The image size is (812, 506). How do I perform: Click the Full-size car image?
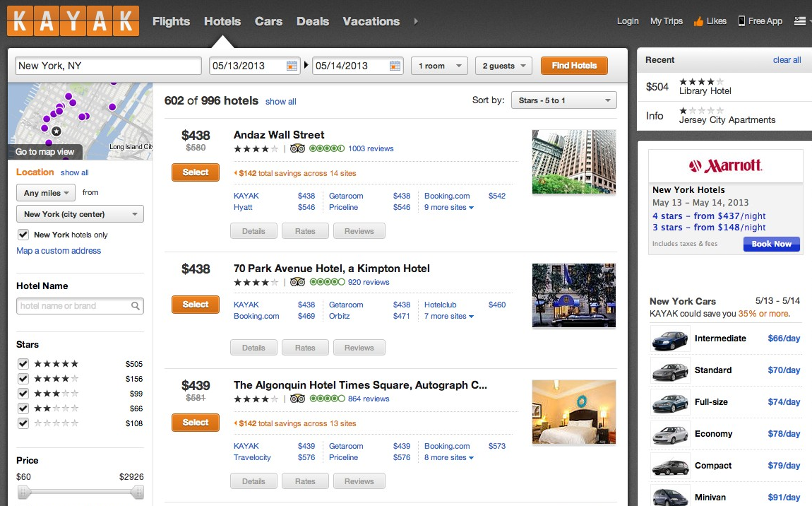point(670,402)
